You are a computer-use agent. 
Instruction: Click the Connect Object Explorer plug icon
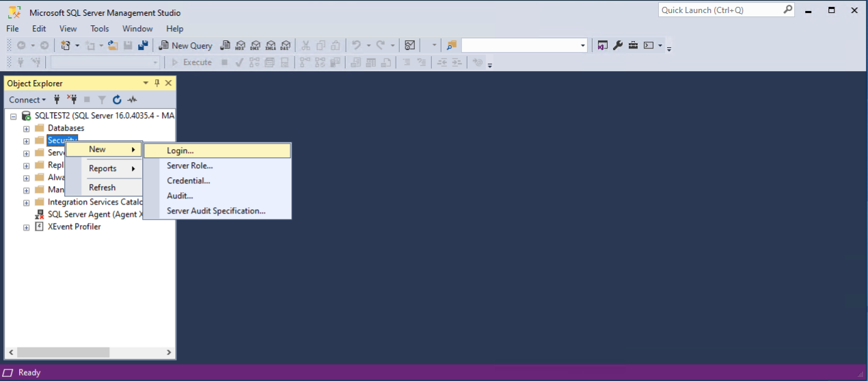[57, 100]
